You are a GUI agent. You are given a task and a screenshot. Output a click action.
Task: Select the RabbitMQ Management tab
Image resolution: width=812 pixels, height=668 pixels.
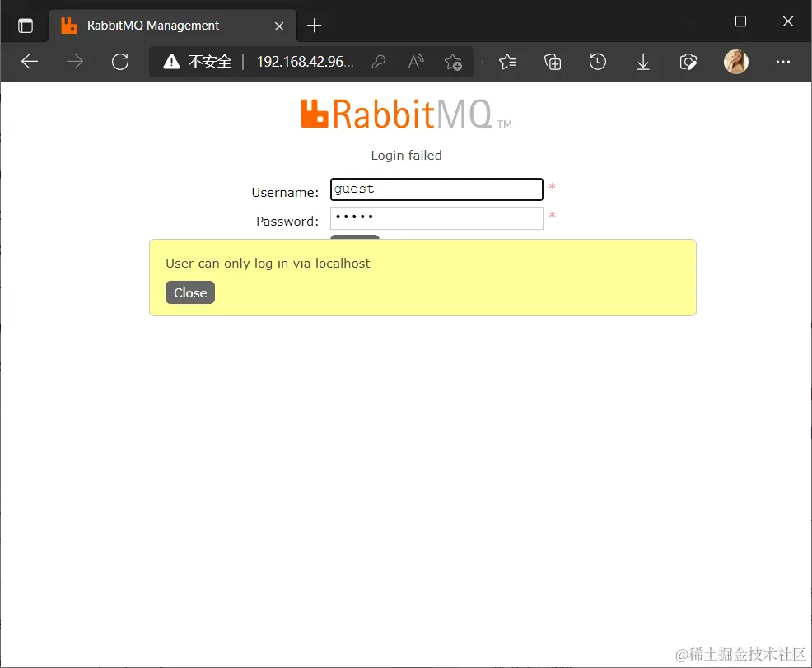tap(173, 26)
